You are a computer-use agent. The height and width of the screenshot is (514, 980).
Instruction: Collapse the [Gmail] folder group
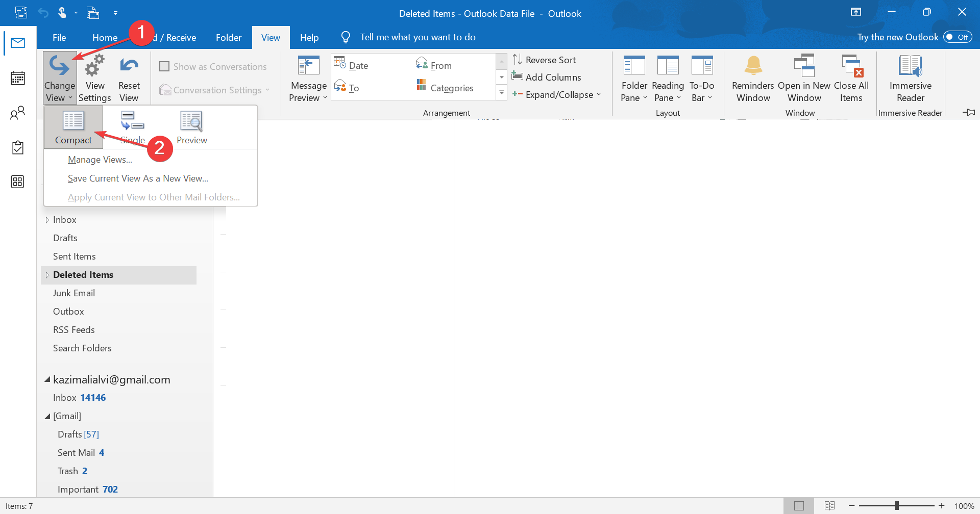coord(47,416)
